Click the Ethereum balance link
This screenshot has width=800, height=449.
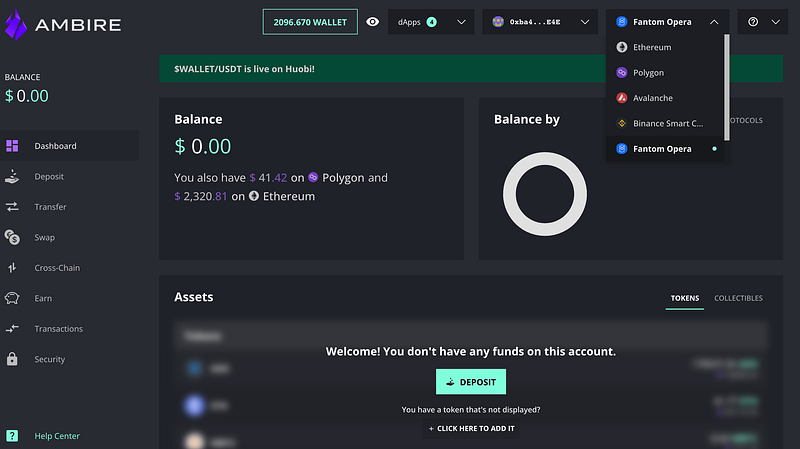[244, 196]
